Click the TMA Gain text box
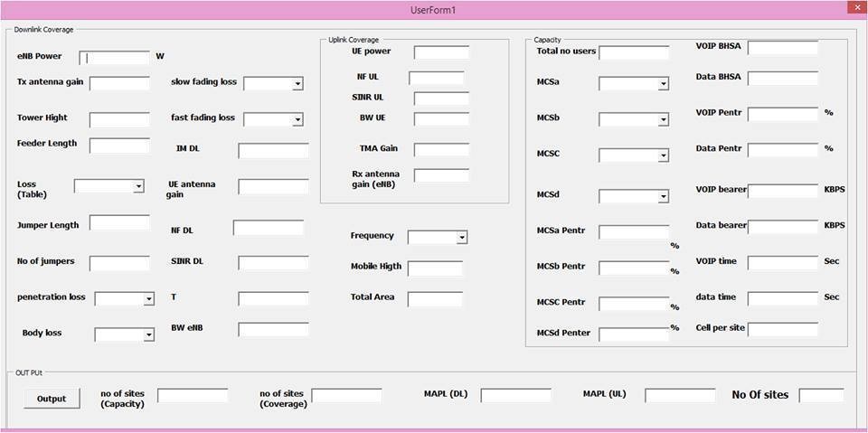This screenshot has height=433, width=868. pos(441,149)
